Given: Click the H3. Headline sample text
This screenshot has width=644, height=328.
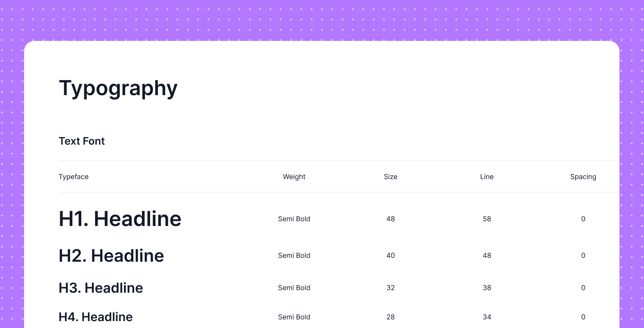Looking at the screenshot, I should pos(101,288).
